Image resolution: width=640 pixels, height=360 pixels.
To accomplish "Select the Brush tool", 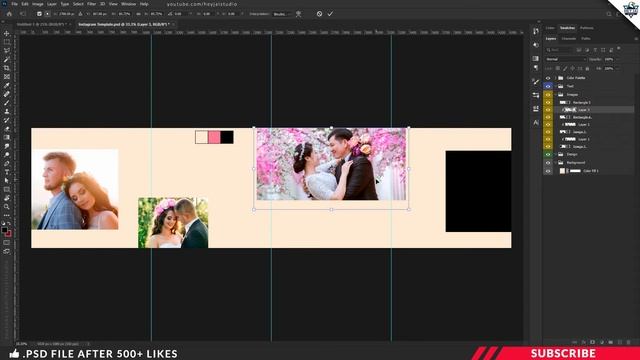I will click(x=7, y=102).
